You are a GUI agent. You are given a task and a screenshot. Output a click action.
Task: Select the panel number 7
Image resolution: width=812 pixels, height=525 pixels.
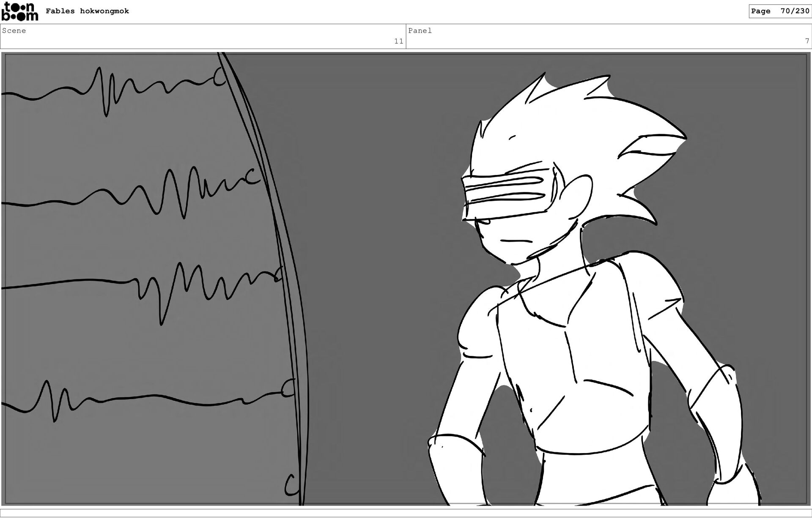807,41
